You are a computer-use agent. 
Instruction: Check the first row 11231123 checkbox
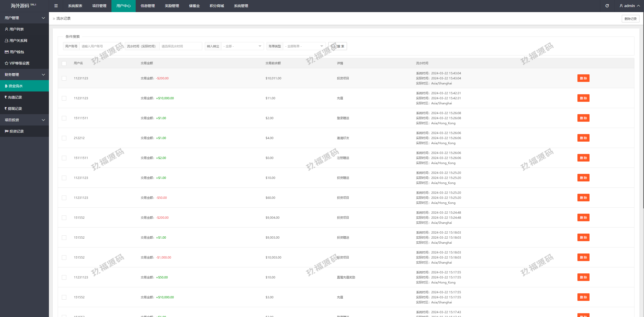click(x=64, y=78)
